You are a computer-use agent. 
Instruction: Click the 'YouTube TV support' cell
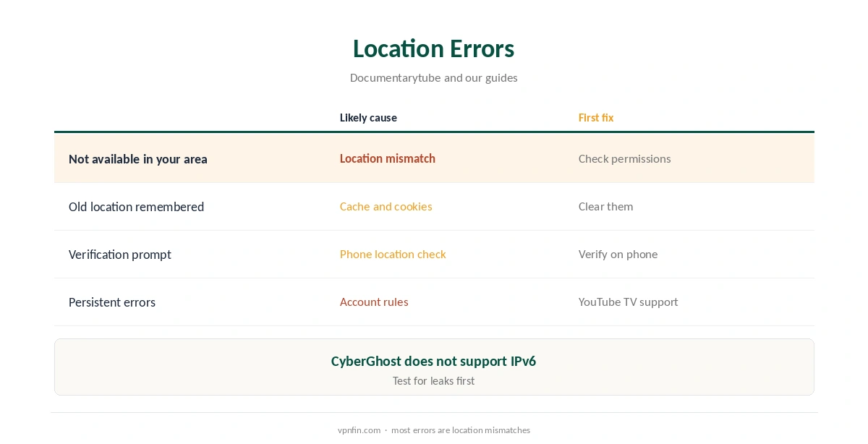click(628, 302)
